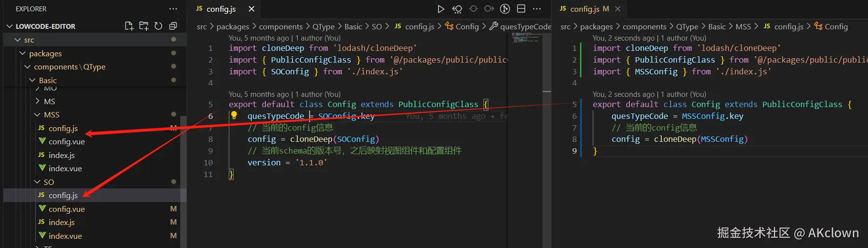Click 'components' in the left editor breadcrumb
Viewport: 868px width, 248px height.
281,26
